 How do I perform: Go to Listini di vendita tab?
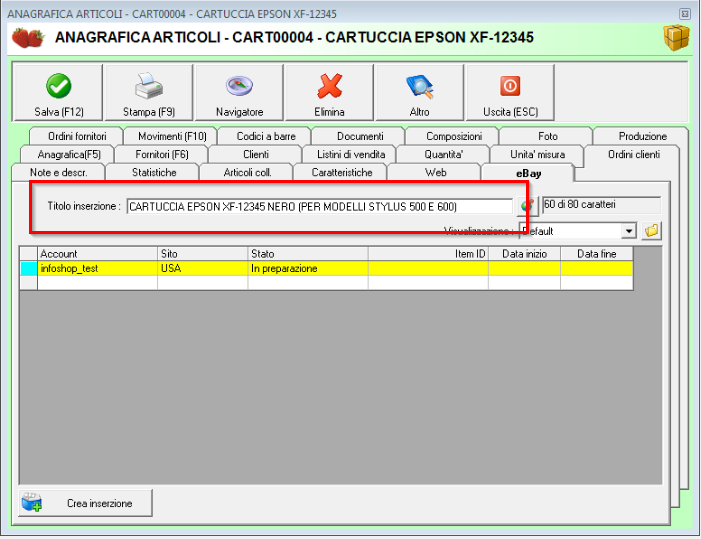(x=351, y=155)
